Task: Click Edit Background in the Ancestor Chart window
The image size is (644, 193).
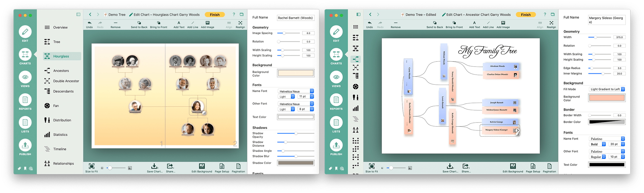Action: point(513,168)
